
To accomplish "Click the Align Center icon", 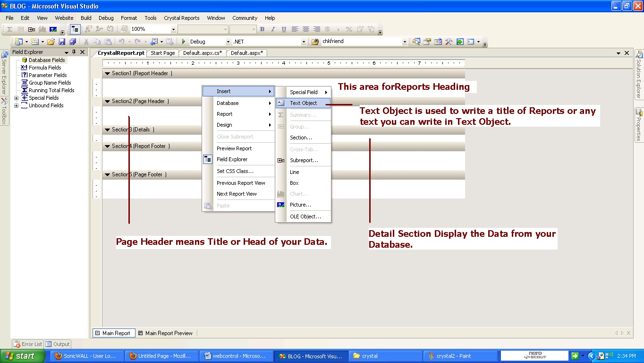I will pos(306,29).
